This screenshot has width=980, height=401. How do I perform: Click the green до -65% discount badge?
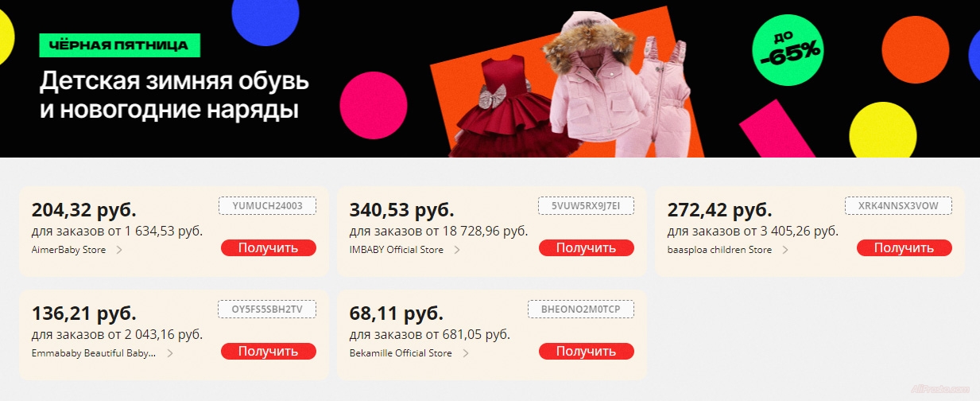click(788, 50)
